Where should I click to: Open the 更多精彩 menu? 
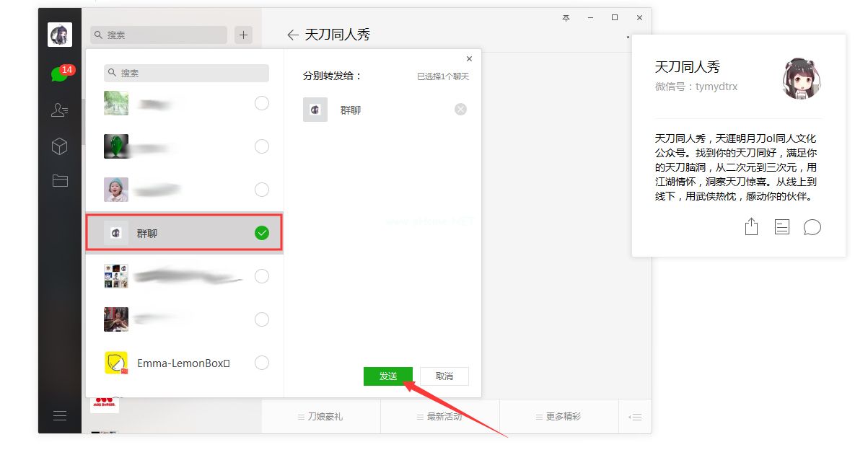tap(558, 416)
